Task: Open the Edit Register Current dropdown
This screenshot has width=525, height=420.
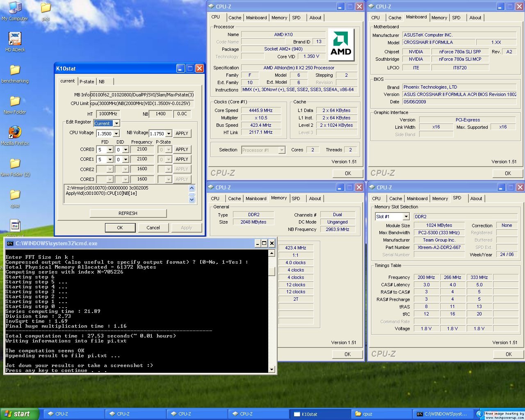Action: pos(116,123)
